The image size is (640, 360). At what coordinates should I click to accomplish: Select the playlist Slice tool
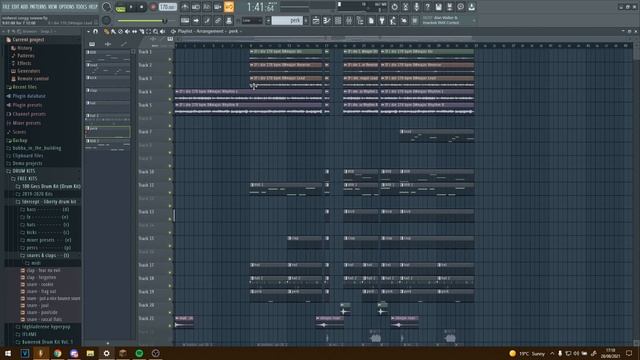(141, 31)
